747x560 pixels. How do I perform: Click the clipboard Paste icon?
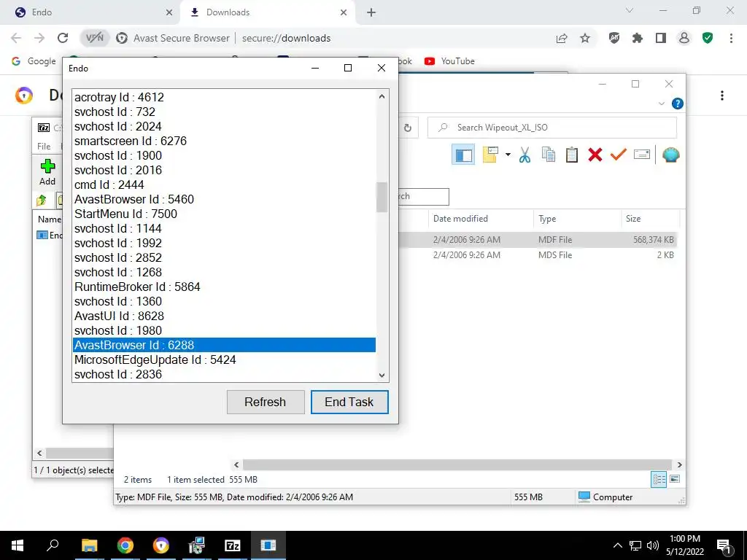pos(572,155)
